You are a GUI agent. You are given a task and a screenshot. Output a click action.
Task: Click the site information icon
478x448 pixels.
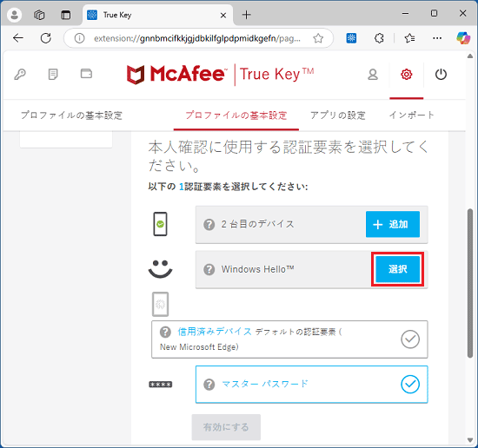coord(79,38)
